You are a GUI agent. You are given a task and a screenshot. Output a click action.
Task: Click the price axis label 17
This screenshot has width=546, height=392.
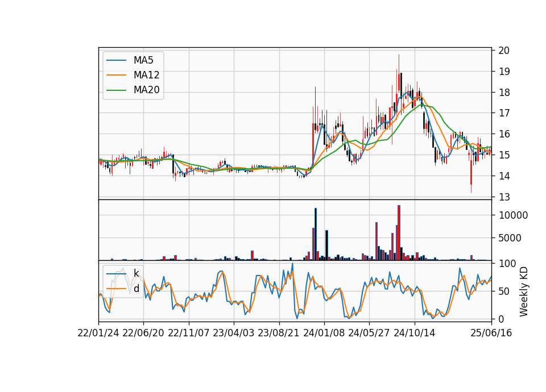(504, 113)
